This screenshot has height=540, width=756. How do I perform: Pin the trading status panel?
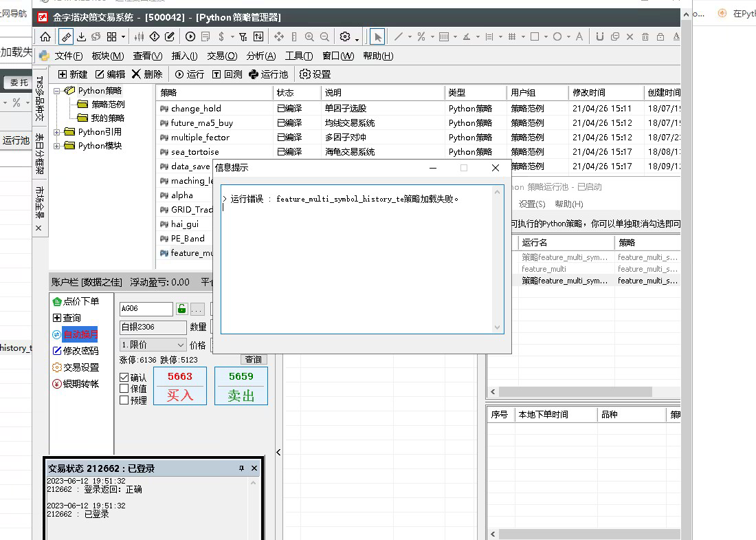coord(241,468)
